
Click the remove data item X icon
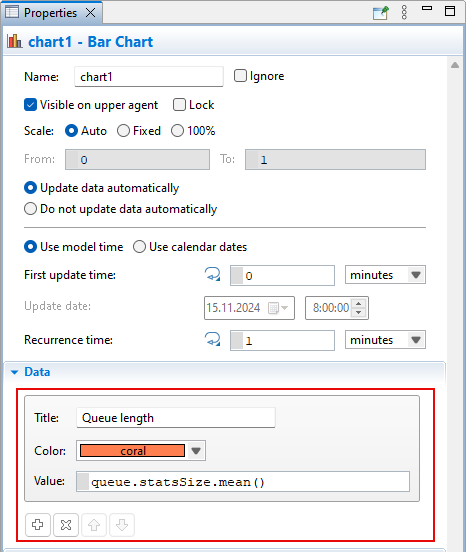click(x=66, y=525)
